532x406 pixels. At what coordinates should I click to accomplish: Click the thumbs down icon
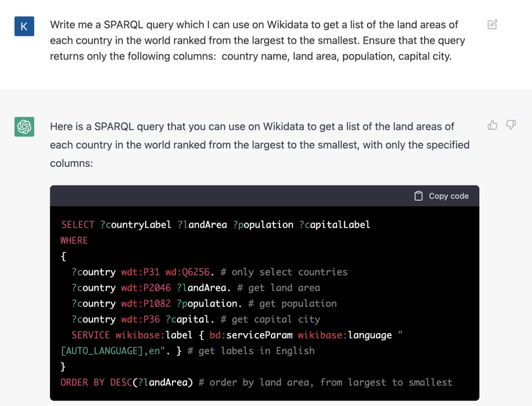coord(511,125)
